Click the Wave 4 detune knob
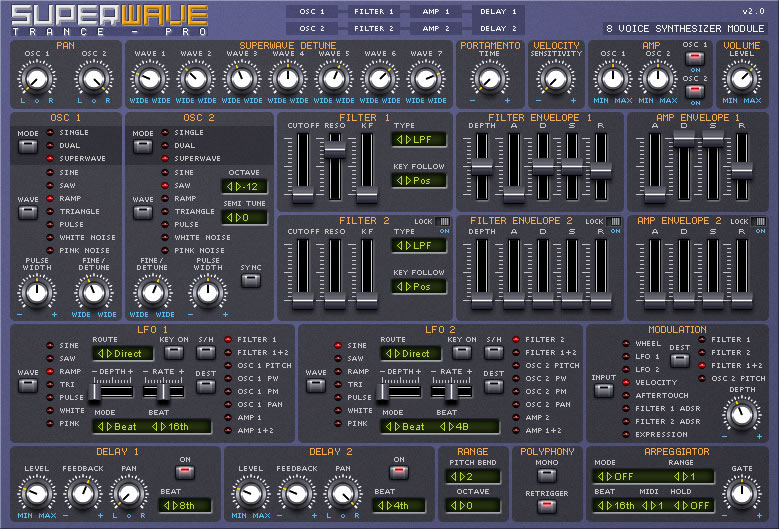The height and width of the screenshot is (529, 779). [x=288, y=79]
